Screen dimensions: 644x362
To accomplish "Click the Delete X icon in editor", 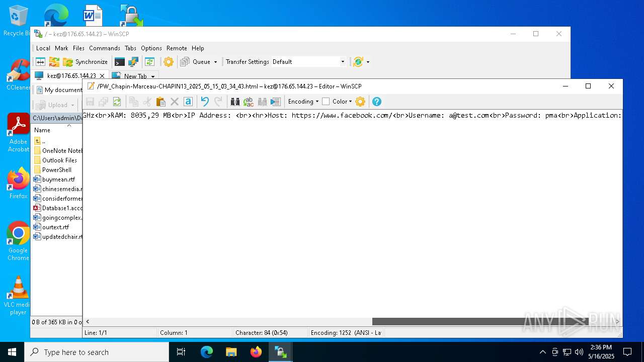I will 175,102.
